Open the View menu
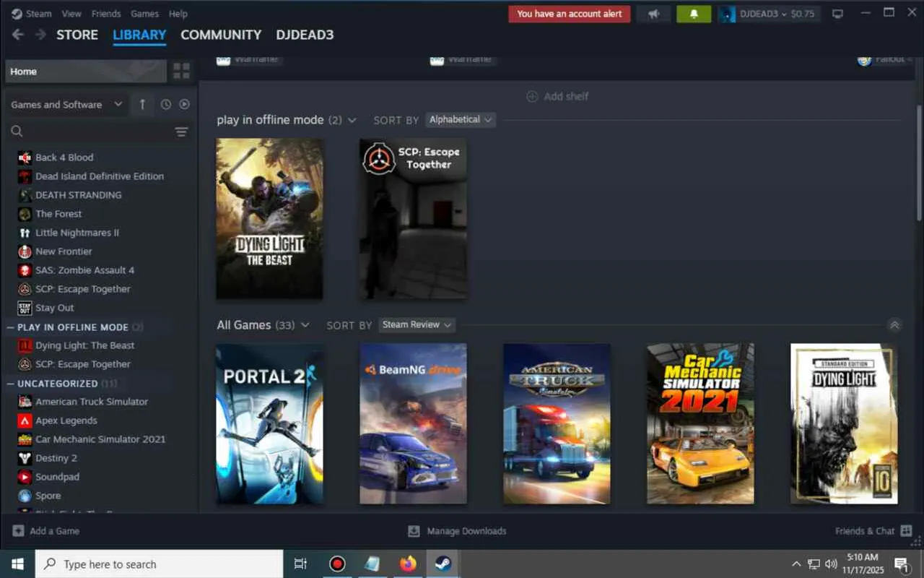 pyautogui.click(x=71, y=14)
